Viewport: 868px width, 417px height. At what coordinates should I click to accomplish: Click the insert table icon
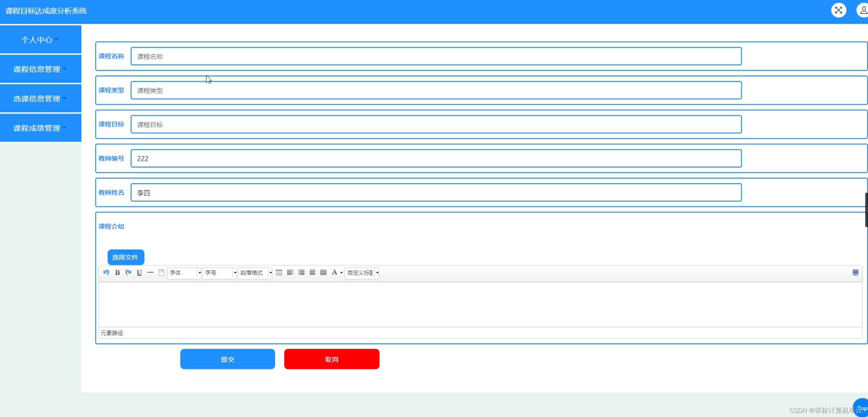(x=279, y=272)
